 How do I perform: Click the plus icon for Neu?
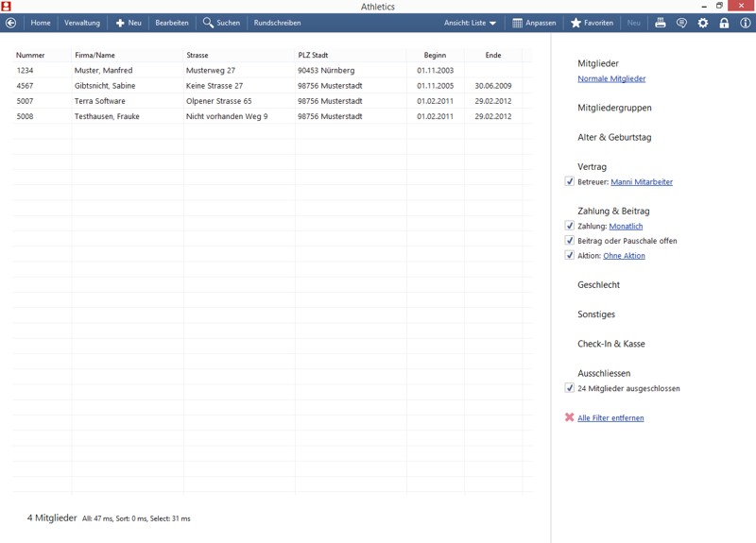(x=120, y=23)
